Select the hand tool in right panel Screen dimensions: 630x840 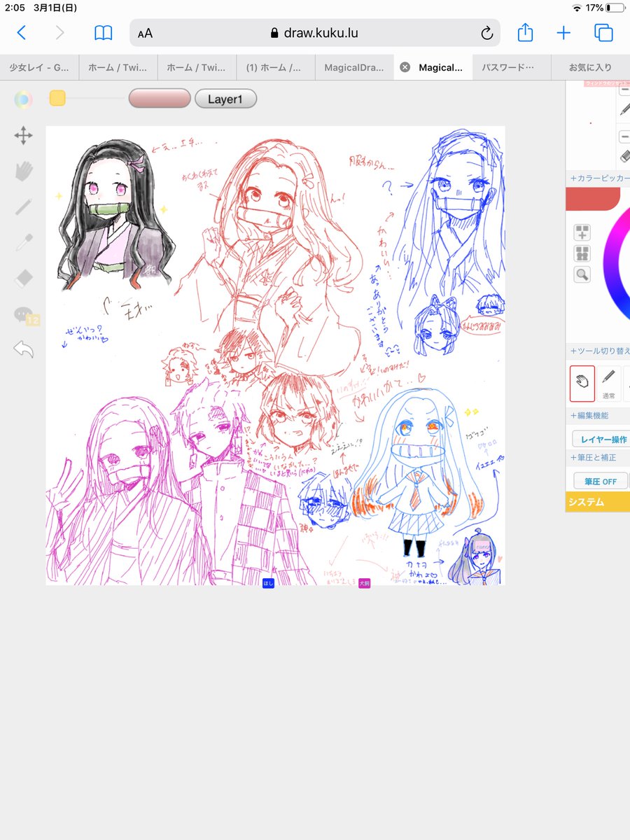click(582, 383)
